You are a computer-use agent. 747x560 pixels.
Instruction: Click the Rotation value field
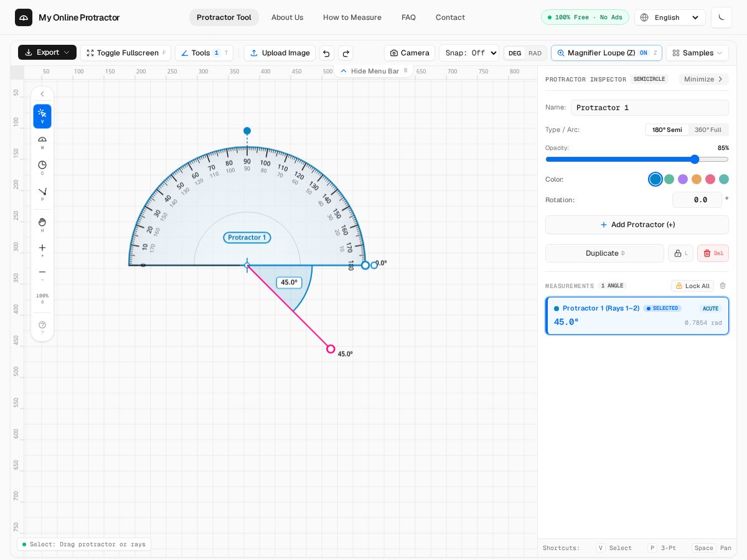[x=697, y=200]
